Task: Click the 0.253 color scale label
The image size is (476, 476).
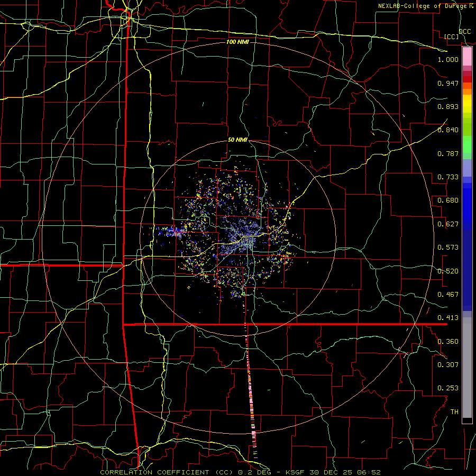Action: point(448,388)
